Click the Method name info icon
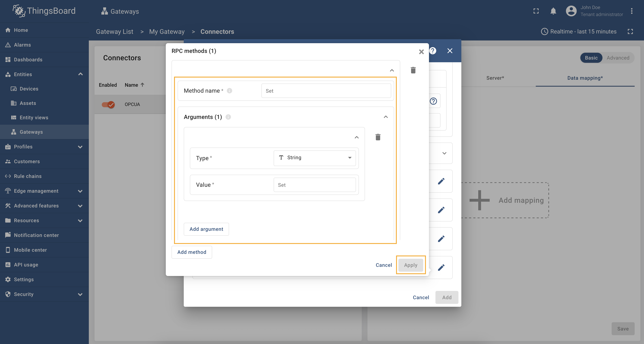Image resolution: width=644 pixels, height=344 pixels. coord(229,91)
